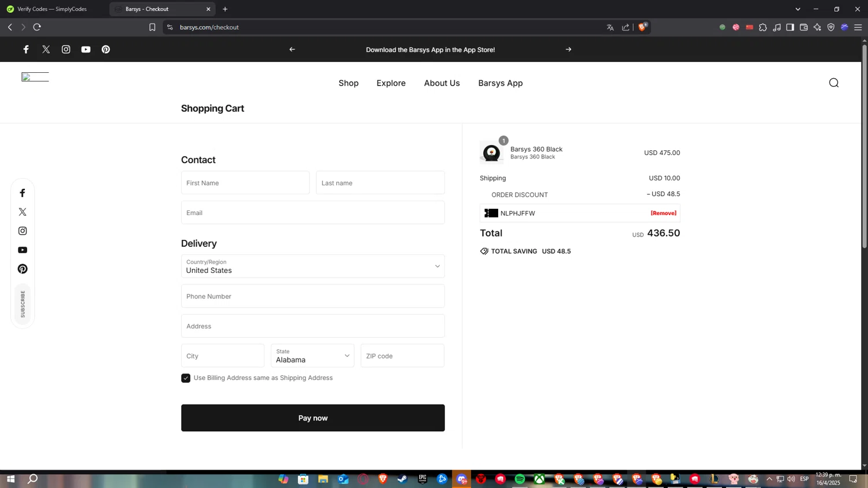Click the Last name field
Image resolution: width=868 pixels, height=488 pixels.
click(380, 183)
